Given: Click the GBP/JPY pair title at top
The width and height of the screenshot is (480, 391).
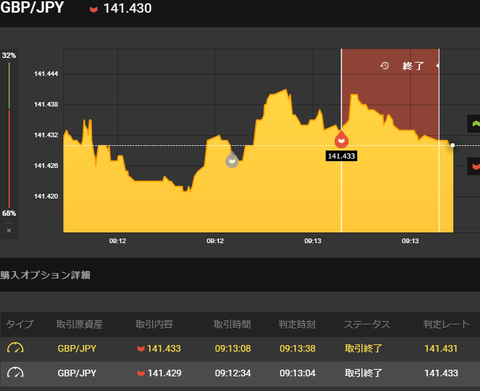Looking at the screenshot, I should tap(32, 7).
